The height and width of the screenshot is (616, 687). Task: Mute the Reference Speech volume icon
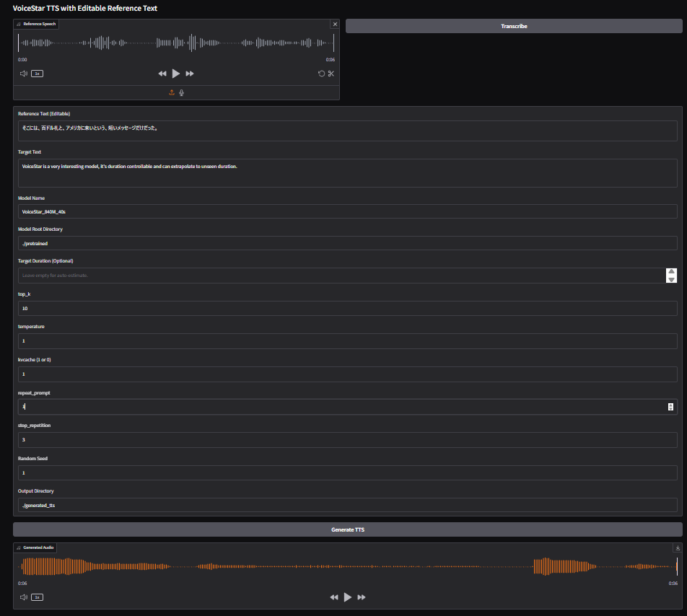click(24, 74)
